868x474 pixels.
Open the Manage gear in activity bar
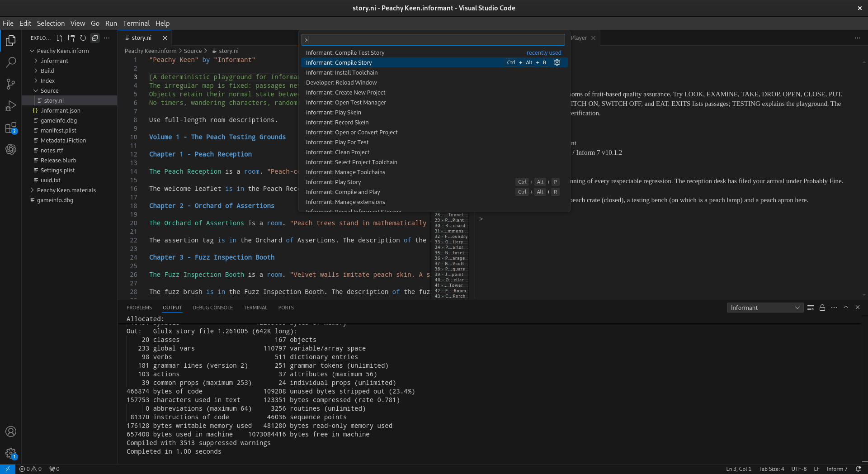pos(11,453)
